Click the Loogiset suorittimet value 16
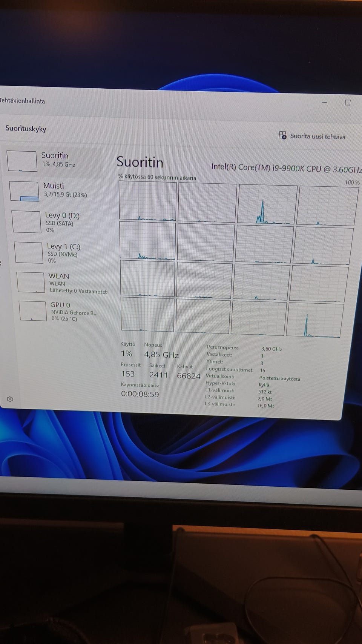This screenshot has height=644, width=362. point(262,370)
